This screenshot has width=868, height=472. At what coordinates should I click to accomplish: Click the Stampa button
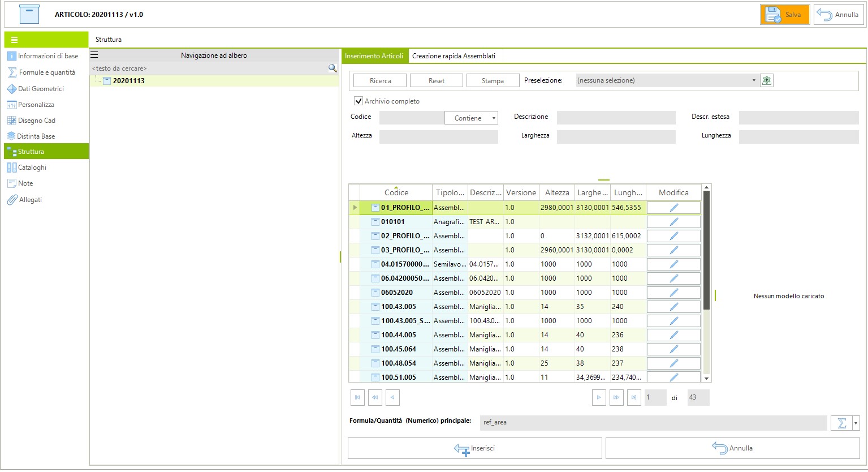tap(493, 81)
